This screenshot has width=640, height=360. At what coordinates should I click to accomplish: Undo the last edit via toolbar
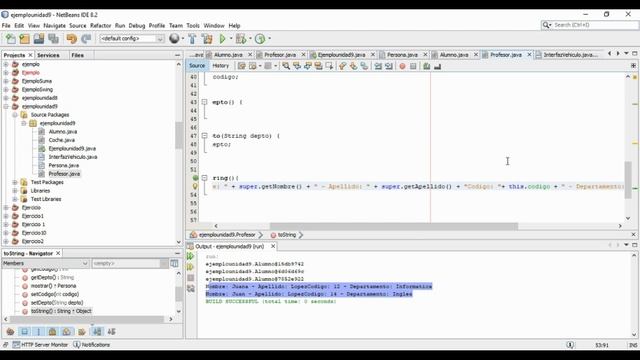click(x=72, y=39)
